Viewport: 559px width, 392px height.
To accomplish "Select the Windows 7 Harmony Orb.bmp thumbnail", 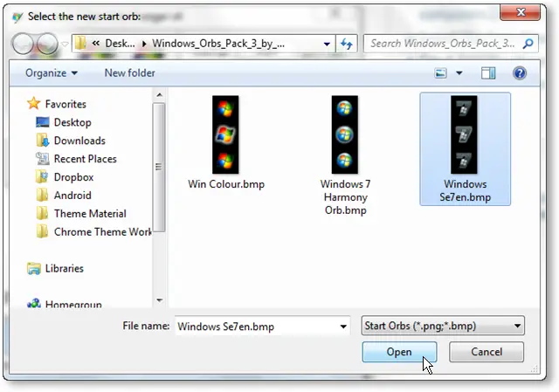I will (345, 134).
